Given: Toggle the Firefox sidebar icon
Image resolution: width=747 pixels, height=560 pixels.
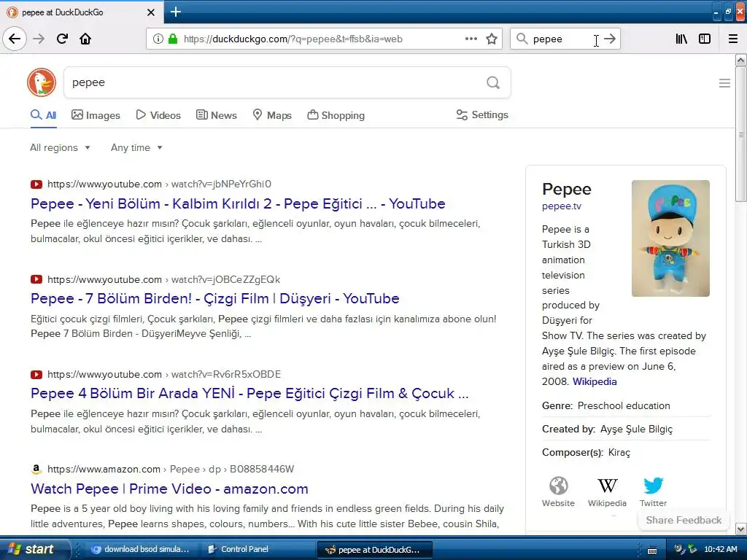Looking at the screenshot, I should (x=705, y=39).
